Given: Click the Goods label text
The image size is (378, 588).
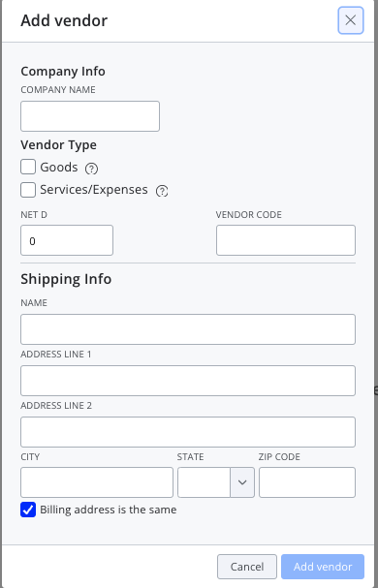Looking at the screenshot, I should click(59, 168).
